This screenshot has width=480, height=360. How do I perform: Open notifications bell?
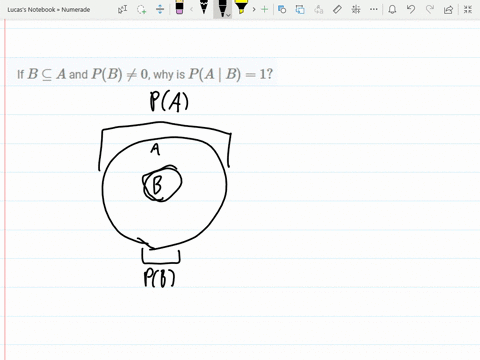(x=392, y=9)
